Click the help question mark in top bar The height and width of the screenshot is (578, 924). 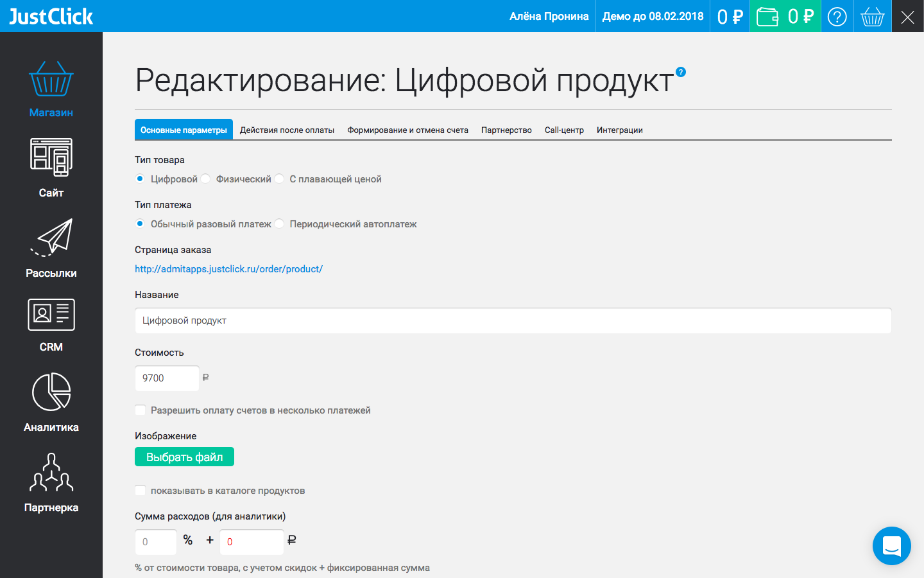coord(837,16)
